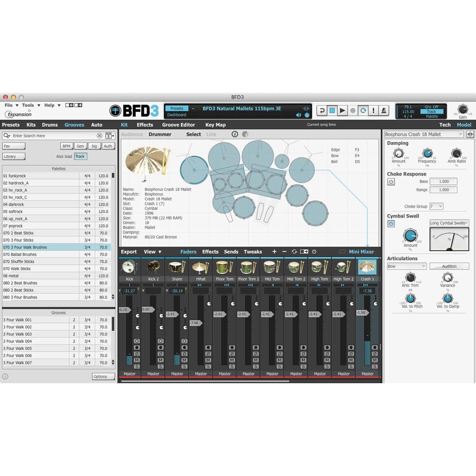
Task: Open the Articulations Bow dropdown
Action: click(x=406, y=266)
